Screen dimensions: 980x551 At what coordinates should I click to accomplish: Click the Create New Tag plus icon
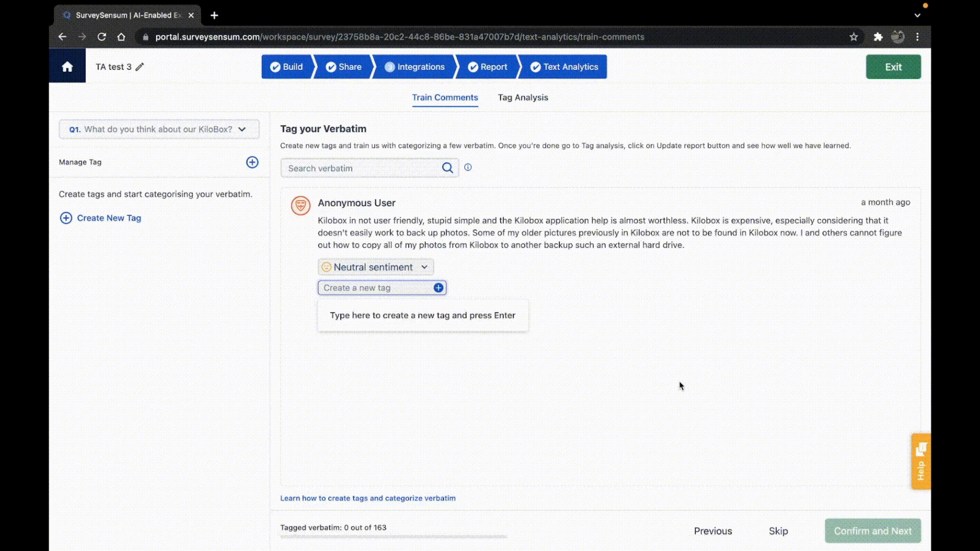[x=65, y=217]
